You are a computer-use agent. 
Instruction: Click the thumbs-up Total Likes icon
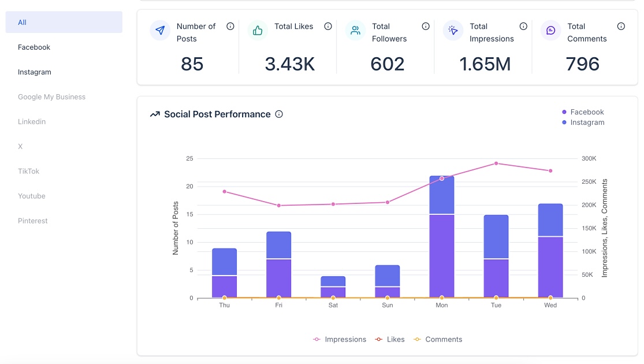[258, 31]
